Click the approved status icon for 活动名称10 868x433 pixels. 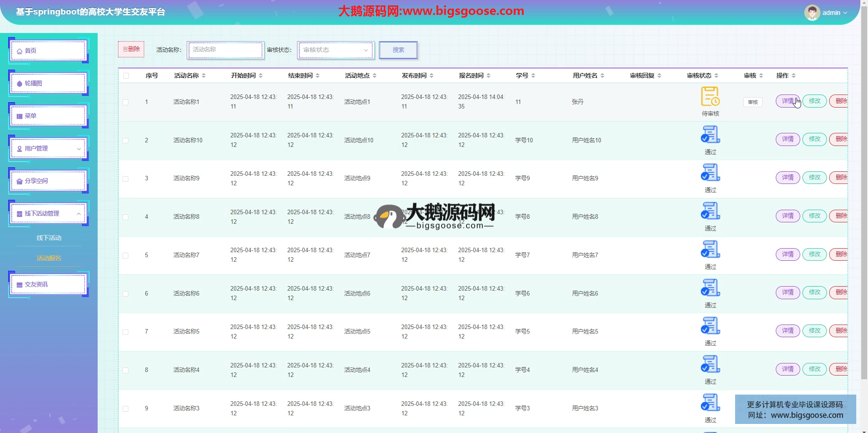coord(710,135)
